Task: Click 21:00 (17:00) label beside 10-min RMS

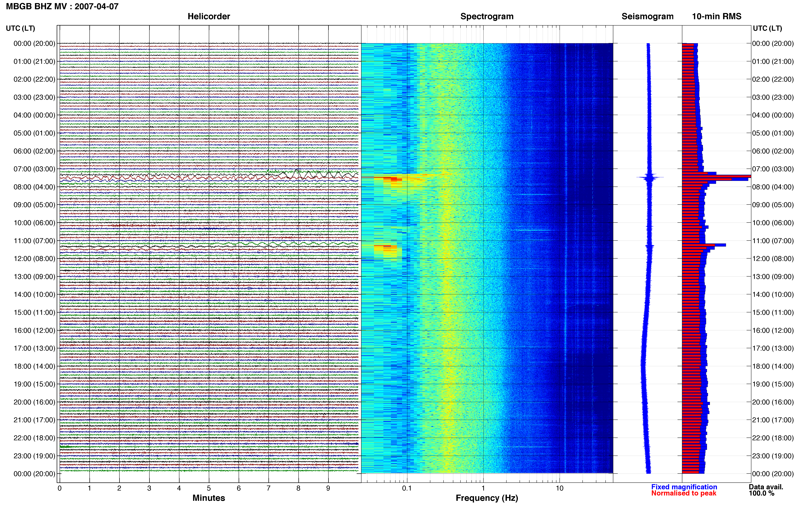Action: pyautogui.click(x=773, y=420)
